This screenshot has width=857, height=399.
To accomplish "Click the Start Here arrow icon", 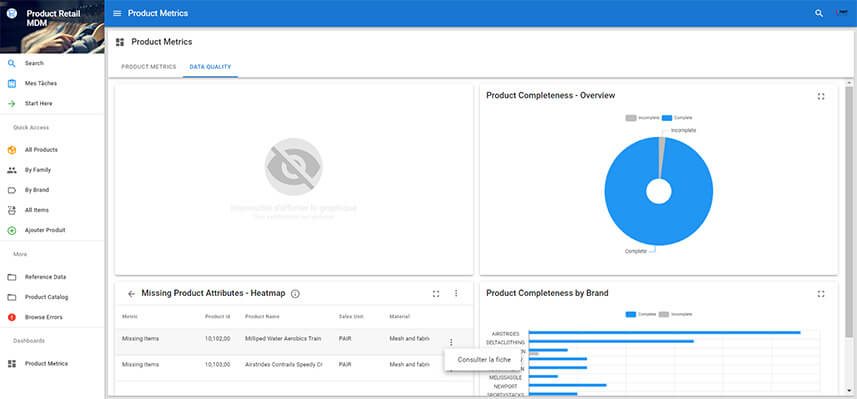I will click(12, 103).
